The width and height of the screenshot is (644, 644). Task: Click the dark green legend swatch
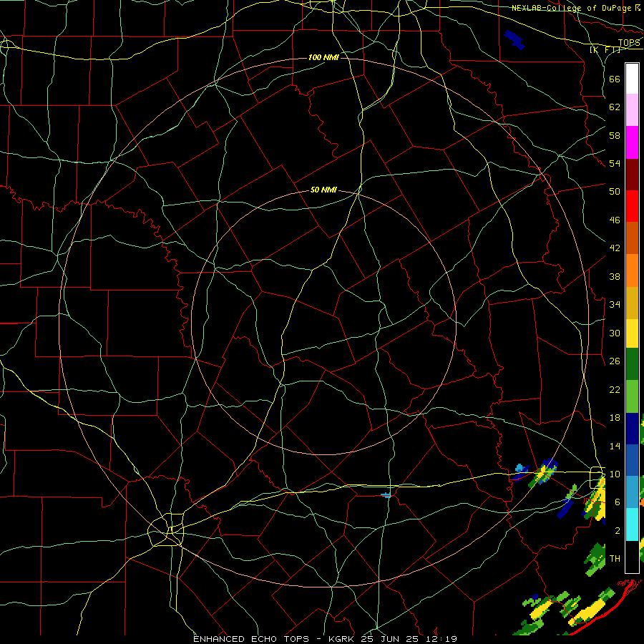coord(632,364)
